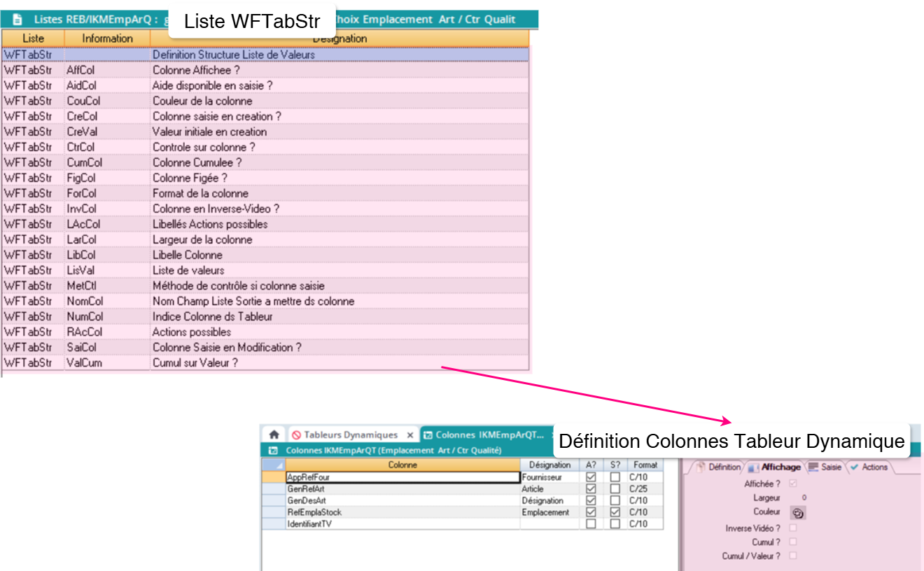Viewport: 924px width, 571px height.
Task: Open the Couleur color picker
Action: 797,513
